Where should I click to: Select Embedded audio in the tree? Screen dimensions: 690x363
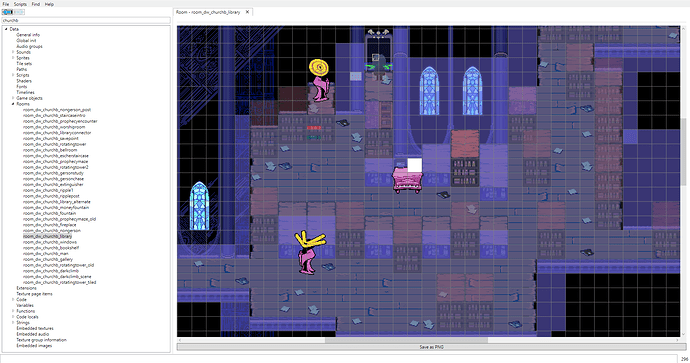(33, 334)
